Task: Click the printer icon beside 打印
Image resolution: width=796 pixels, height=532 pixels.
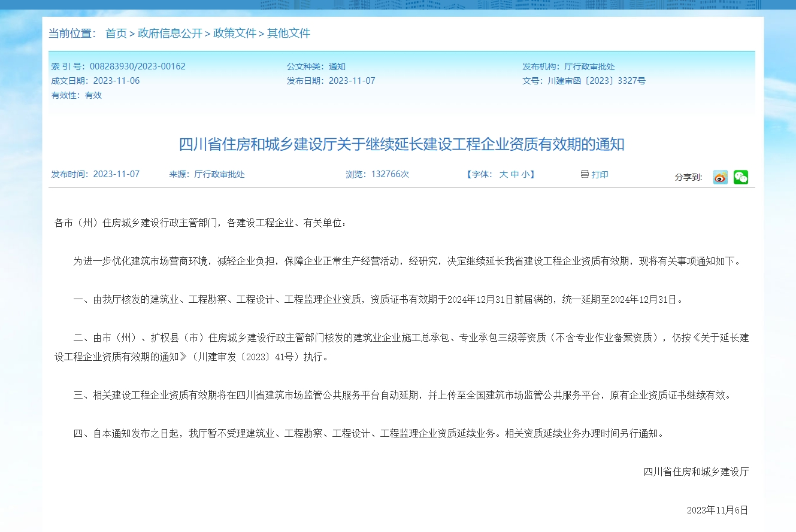Action: pos(585,174)
